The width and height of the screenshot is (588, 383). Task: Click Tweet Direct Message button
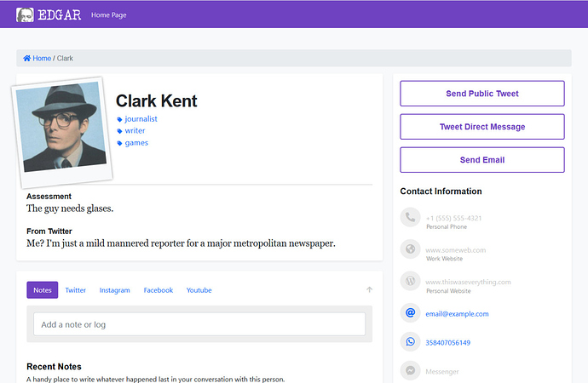coord(482,127)
